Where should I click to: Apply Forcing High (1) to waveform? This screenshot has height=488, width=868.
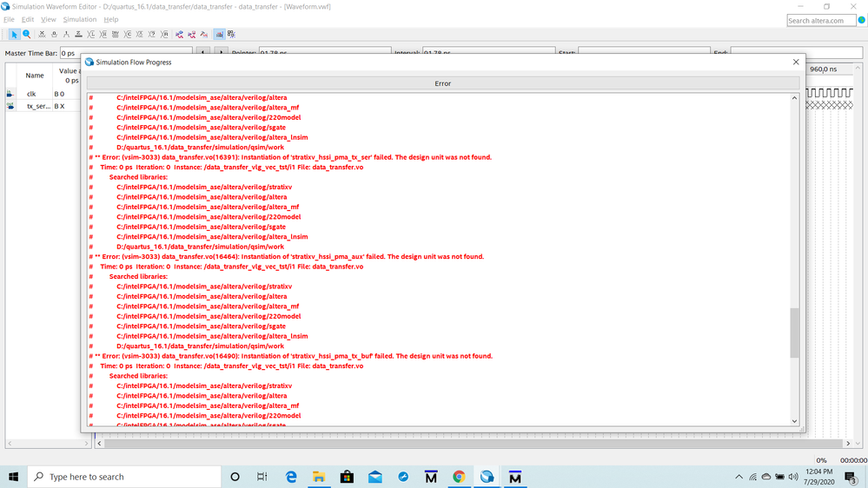point(66,35)
